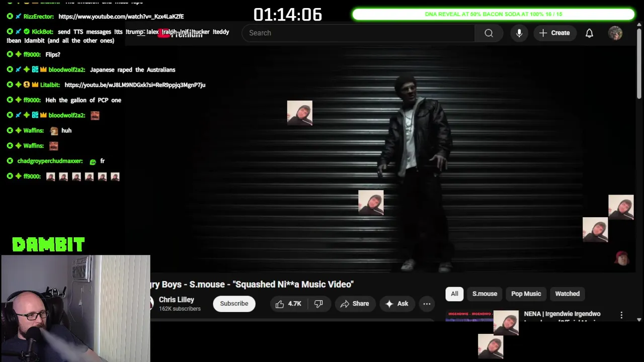Activate voice search microphone icon
644x362 pixels.
pos(519,33)
